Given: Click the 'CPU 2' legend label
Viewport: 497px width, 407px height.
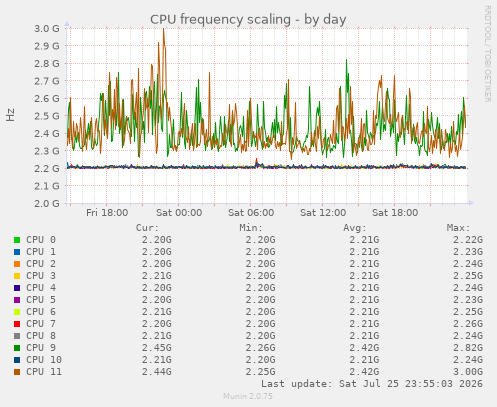Looking at the screenshot, I should tap(41, 264).
